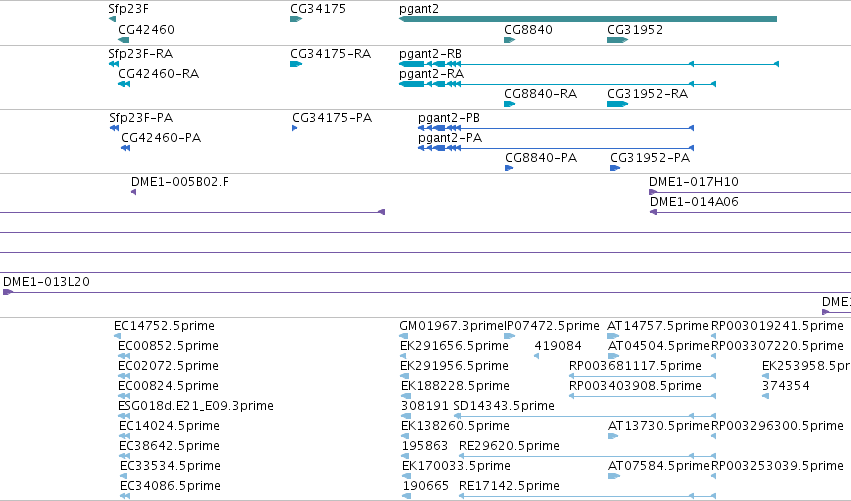Viewport: 851px width, 501px height.
Task: Click the CG42460-PA protein label
Action: coord(161,138)
